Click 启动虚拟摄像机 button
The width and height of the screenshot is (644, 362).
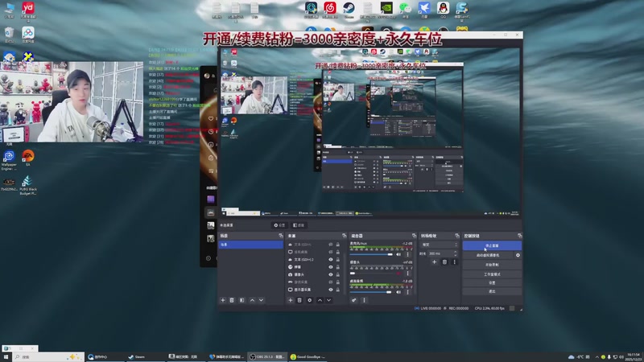point(488,255)
